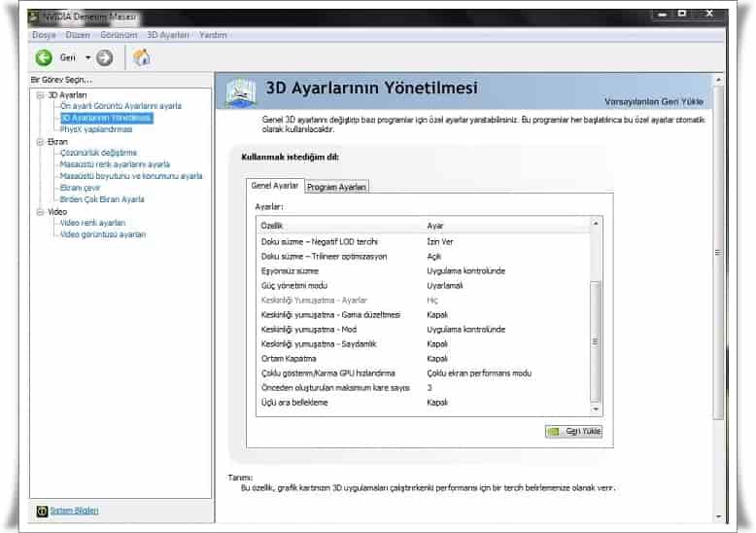Viewport: 756px width, 533px height.
Task: Select Keskinliği yumuşatma Gama düzeltmesi row
Action: click(424, 315)
